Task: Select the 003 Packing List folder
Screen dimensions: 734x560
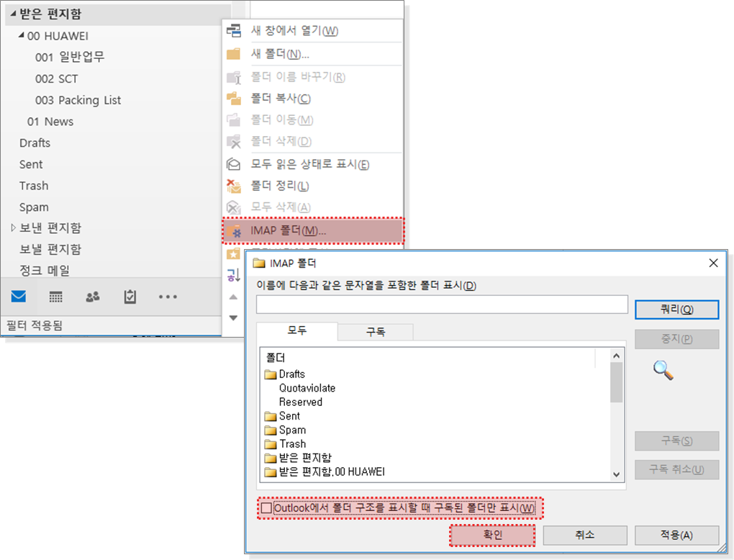Action: 78,100
